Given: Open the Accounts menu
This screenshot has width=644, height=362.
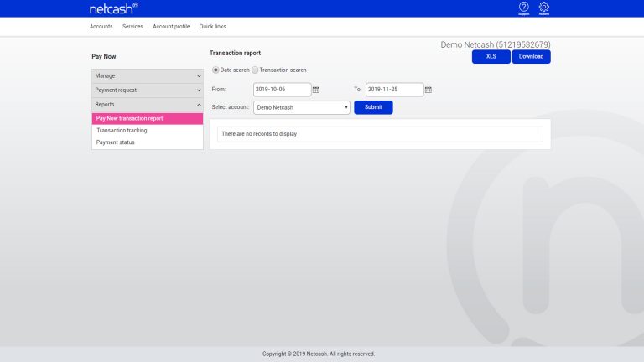Looking at the screenshot, I should tap(101, 27).
